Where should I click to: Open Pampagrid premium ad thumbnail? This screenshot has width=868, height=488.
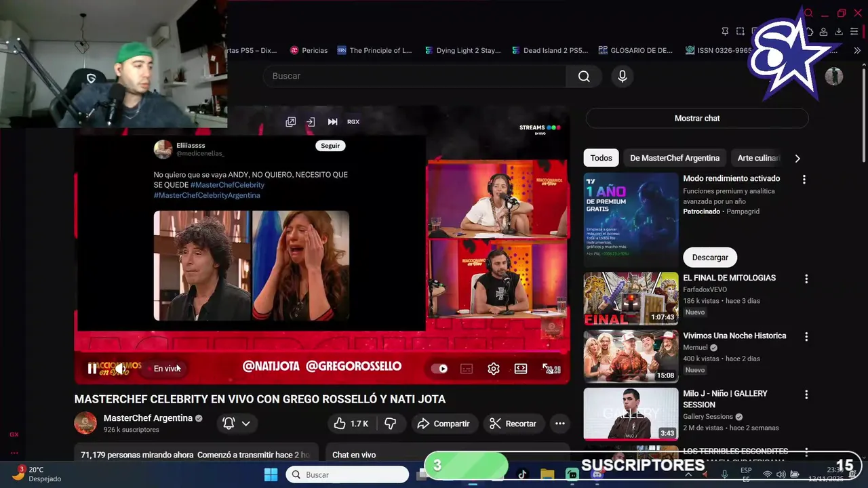(631, 220)
